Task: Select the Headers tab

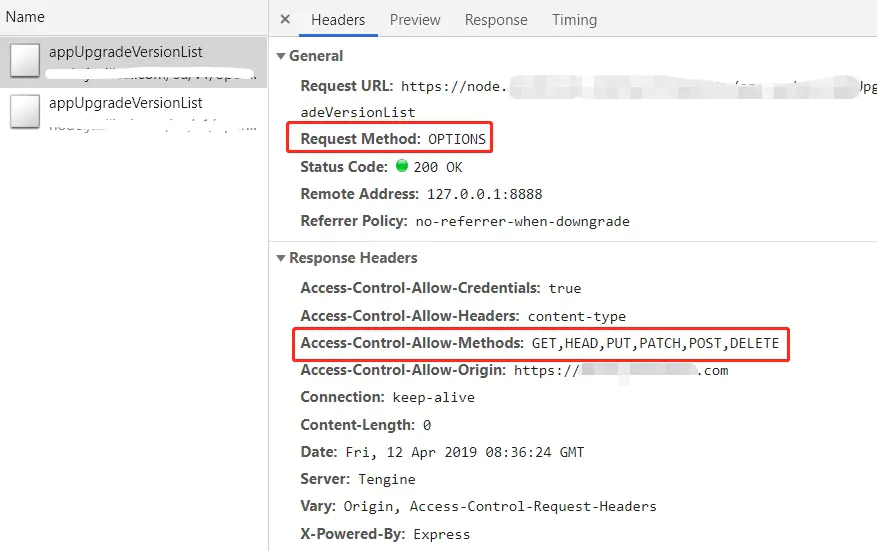Action: (x=338, y=20)
